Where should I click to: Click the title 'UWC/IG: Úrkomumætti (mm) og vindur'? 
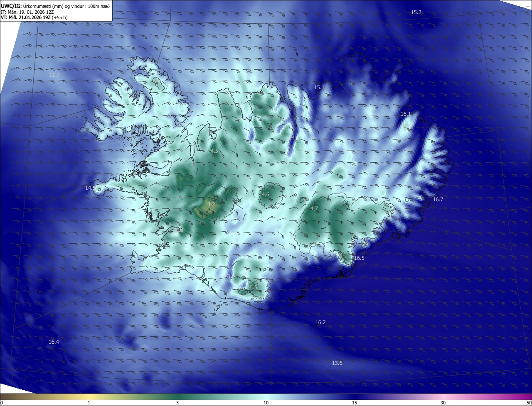pos(55,7)
